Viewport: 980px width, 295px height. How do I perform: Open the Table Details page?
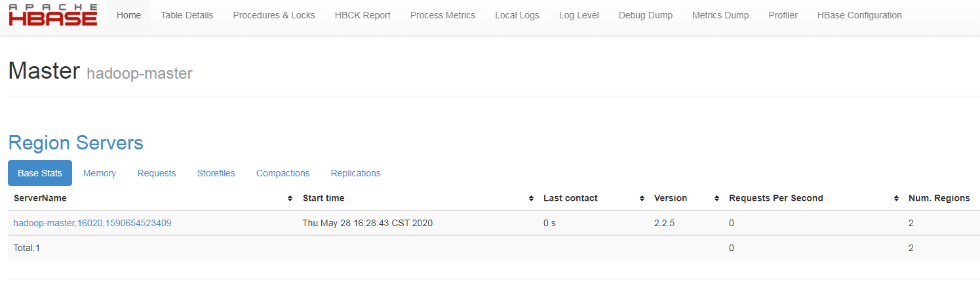[187, 15]
